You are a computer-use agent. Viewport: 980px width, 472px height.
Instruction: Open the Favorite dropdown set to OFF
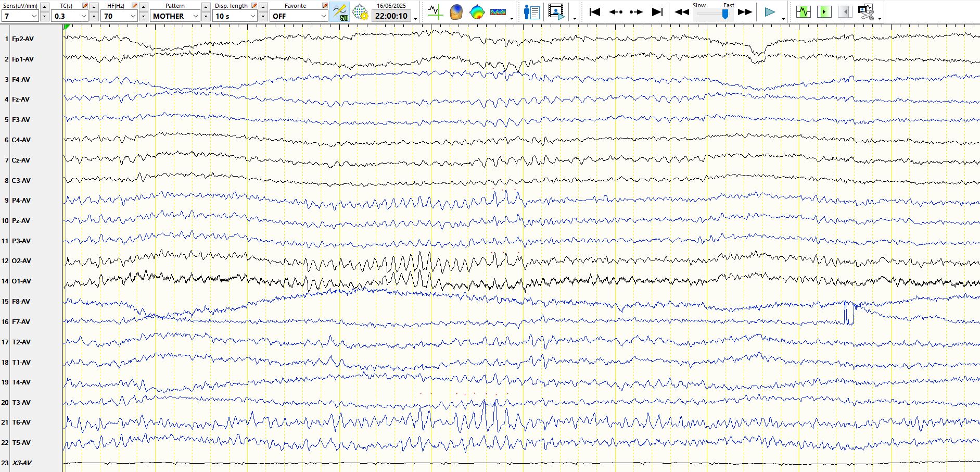coord(323,16)
